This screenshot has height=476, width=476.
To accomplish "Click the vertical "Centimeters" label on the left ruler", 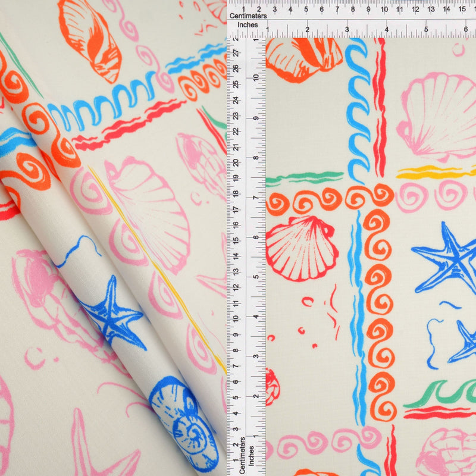I will point(242,455).
